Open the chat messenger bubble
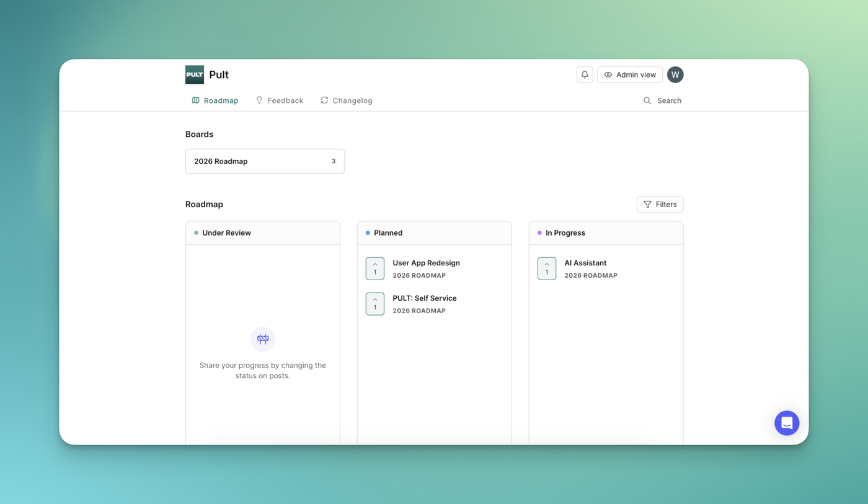 [787, 423]
